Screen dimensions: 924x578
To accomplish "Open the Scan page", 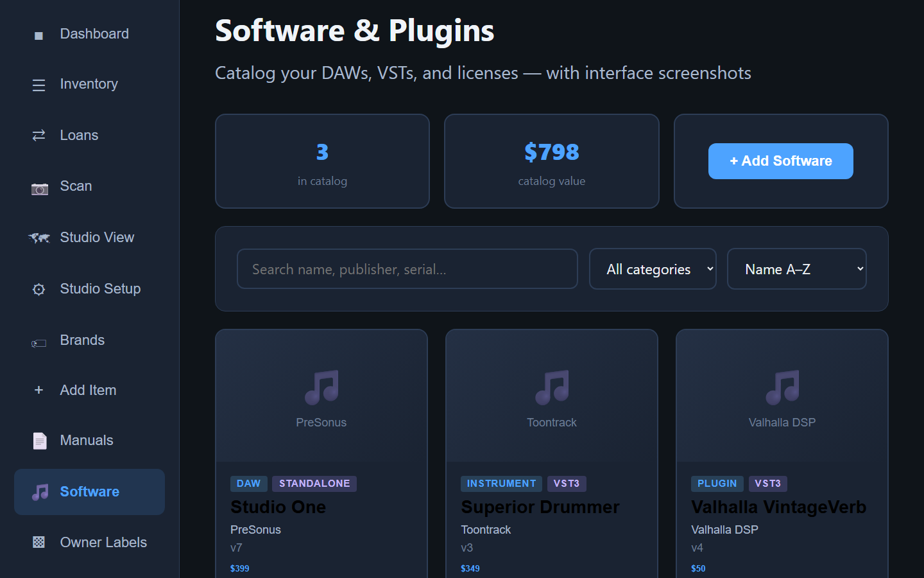I will point(89,186).
